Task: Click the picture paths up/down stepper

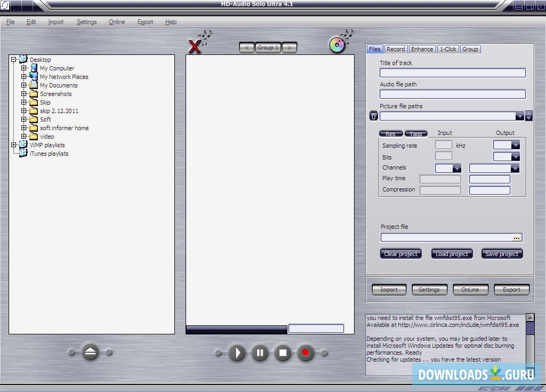Action: coord(528,116)
